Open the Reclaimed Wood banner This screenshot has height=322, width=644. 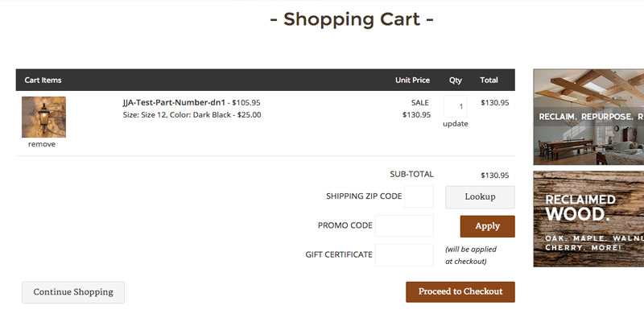pos(588,219)
